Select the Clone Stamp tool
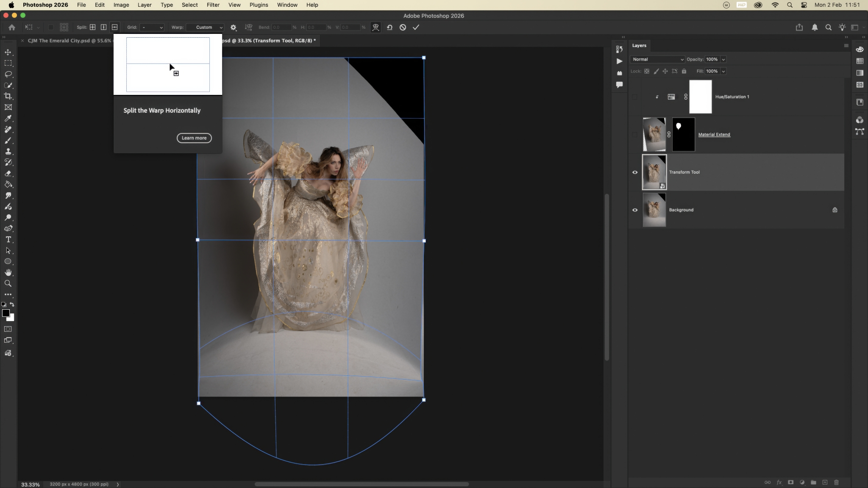Viewport: 868px width, 488px height. pos(8,151)
